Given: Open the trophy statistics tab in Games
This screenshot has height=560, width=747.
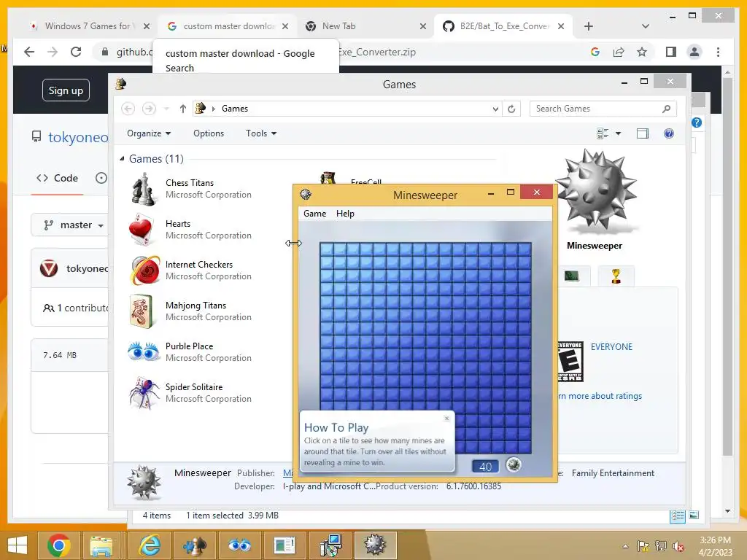Looking at the screenshot, I should [616, 276].
